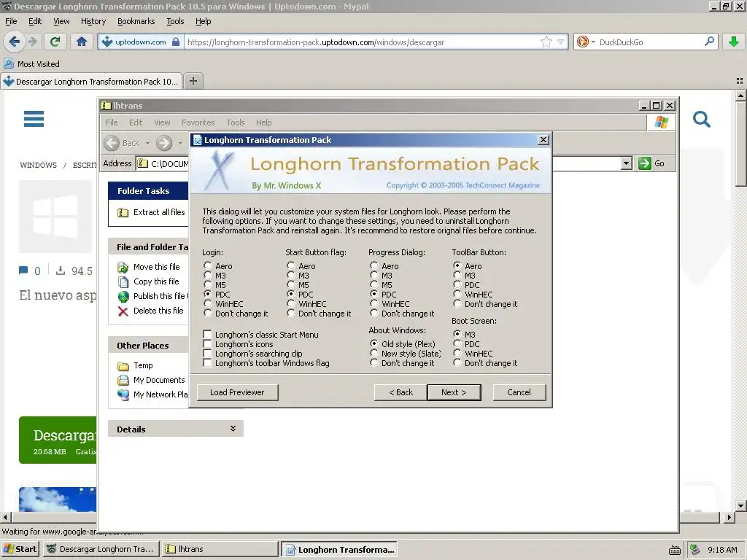Open the Windows Start button
The height and width of the screenshot is (560, 747).
(20, 549)
